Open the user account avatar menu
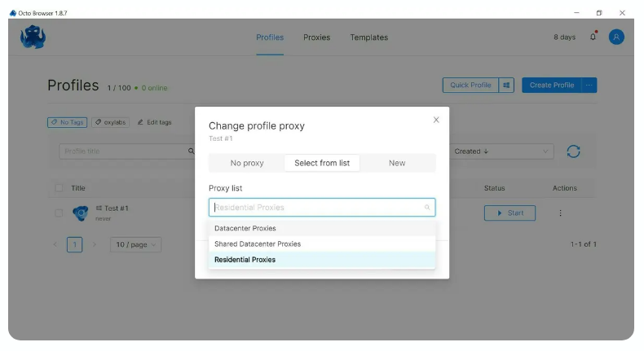The image size is (644, 351). 616,37
